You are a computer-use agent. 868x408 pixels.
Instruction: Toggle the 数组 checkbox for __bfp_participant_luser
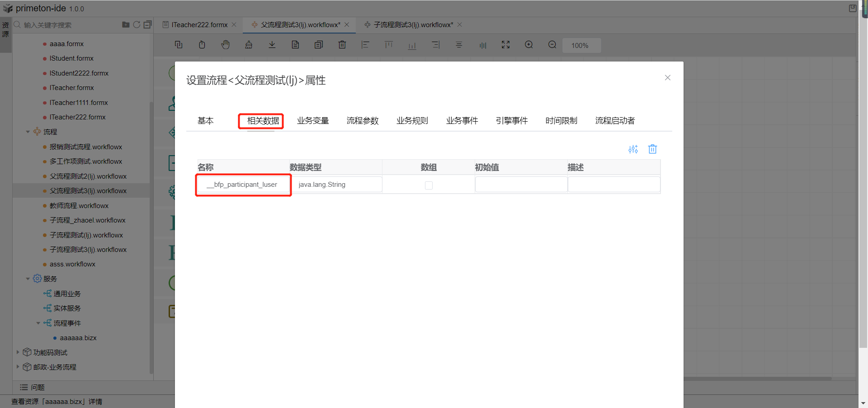pos(429,185)
